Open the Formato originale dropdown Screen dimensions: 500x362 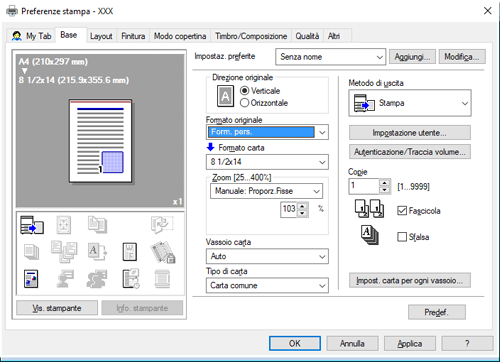(x=267, y=132)
